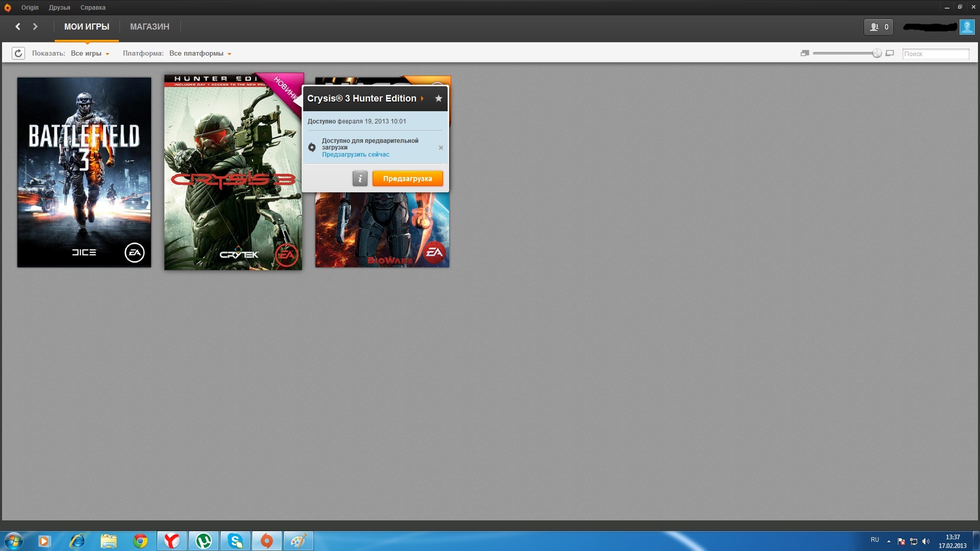The height and width of the screenshot is (551, 980).
Task: Click the orange Предзагрузка button
Action: (407, 179)
